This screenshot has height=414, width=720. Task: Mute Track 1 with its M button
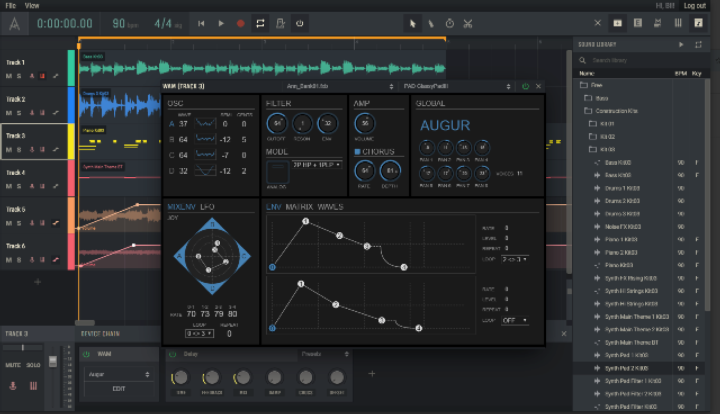pyautogui.click(x=9, y=76)
